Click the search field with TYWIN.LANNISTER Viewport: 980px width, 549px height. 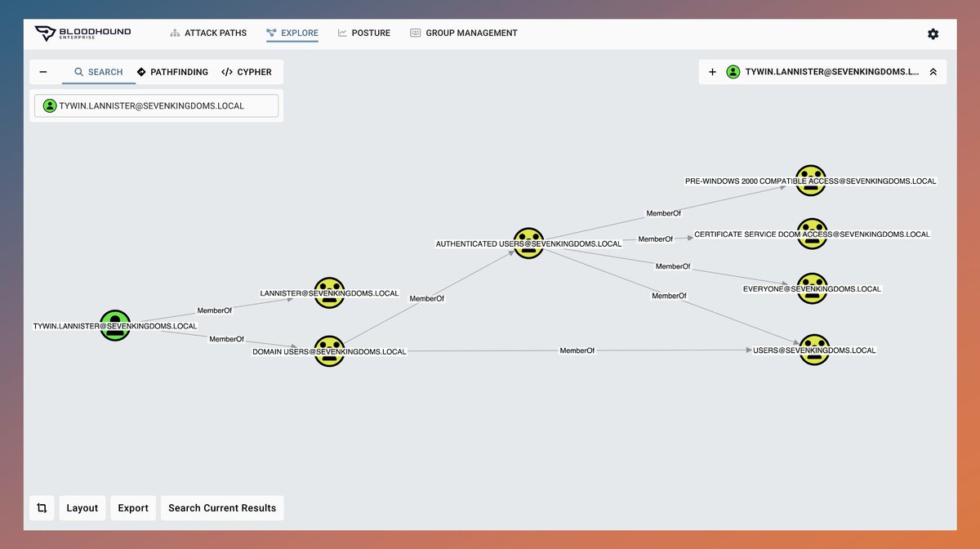tap(156, 105)
